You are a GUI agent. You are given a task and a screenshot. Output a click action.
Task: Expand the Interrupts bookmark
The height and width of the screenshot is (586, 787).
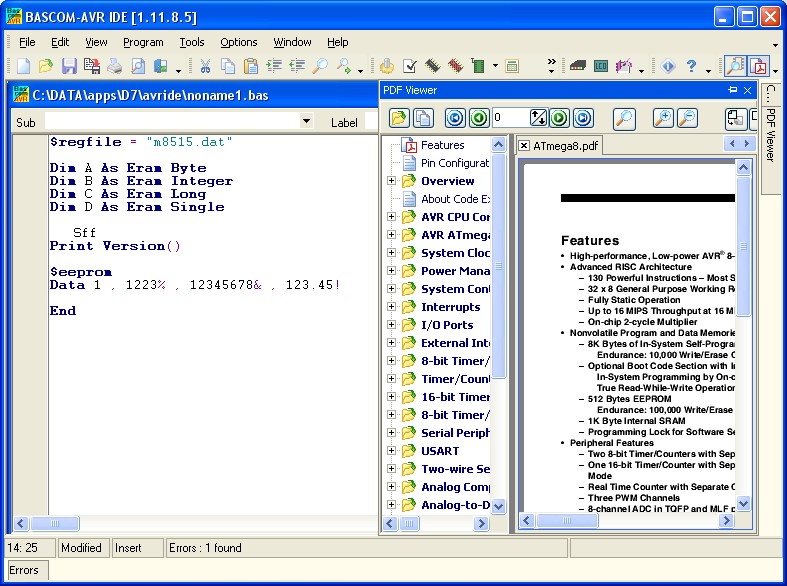[x=391, y=307]
